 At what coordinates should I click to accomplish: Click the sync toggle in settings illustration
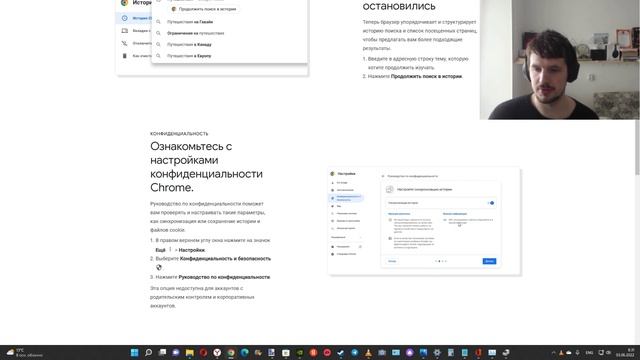491,203
